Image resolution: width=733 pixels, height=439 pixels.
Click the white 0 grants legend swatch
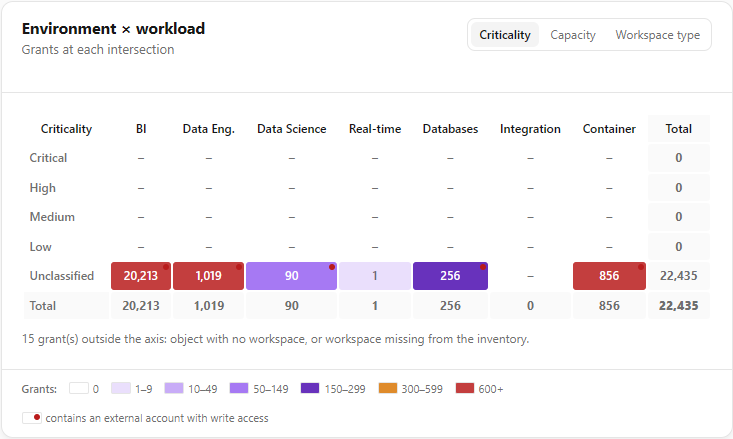[79, 388]
